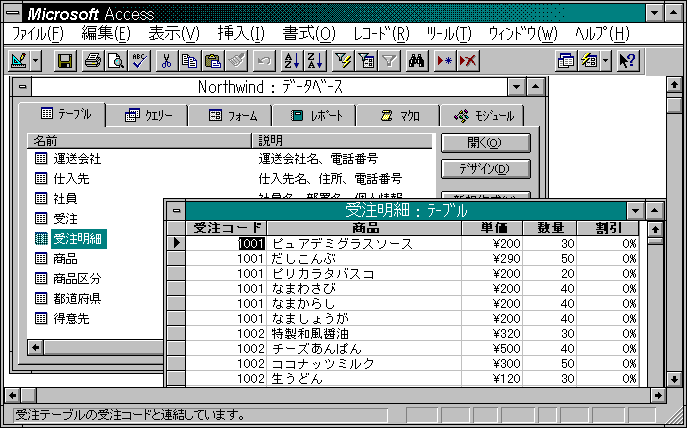Click the Filter by Form icon
This screenshot has width=687, height=428.
click(365, 61)
